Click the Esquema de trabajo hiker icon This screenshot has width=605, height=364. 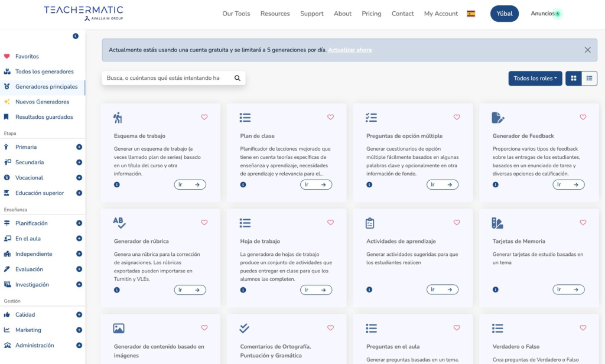click(x=118, y=118)
